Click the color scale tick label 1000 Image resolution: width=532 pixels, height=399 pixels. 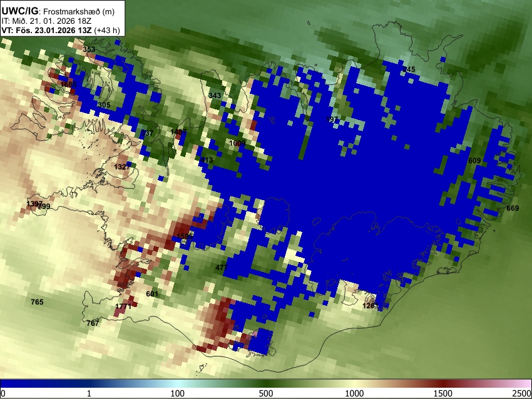tap(354, 393)
